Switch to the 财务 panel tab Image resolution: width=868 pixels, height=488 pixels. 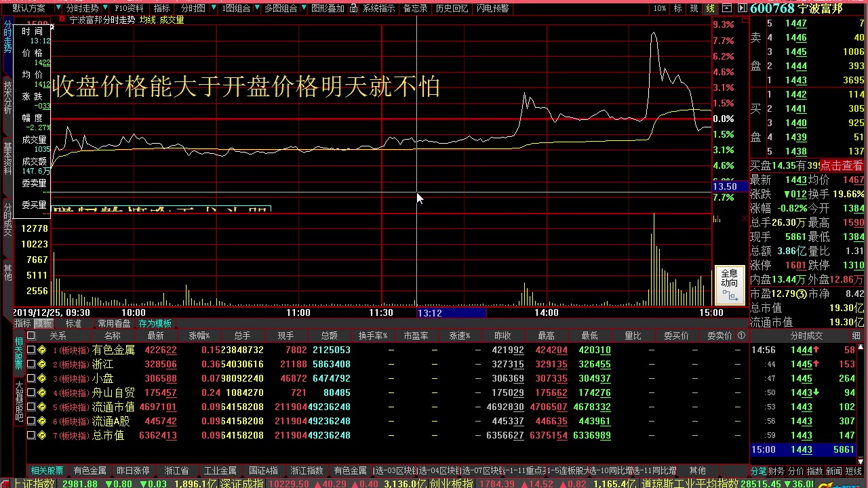click(x=776, y=470)
